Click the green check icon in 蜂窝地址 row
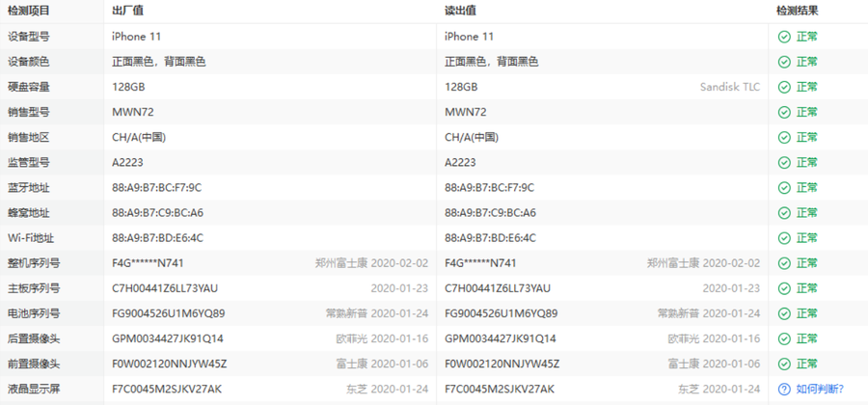868x405 pixels. point(784,213)
